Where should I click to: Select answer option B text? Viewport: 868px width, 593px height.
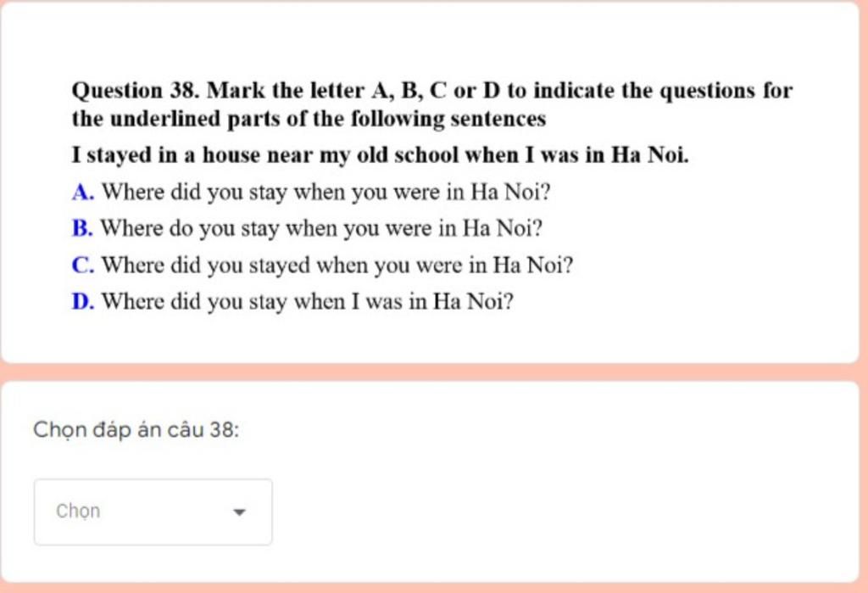tap(321, 228)
